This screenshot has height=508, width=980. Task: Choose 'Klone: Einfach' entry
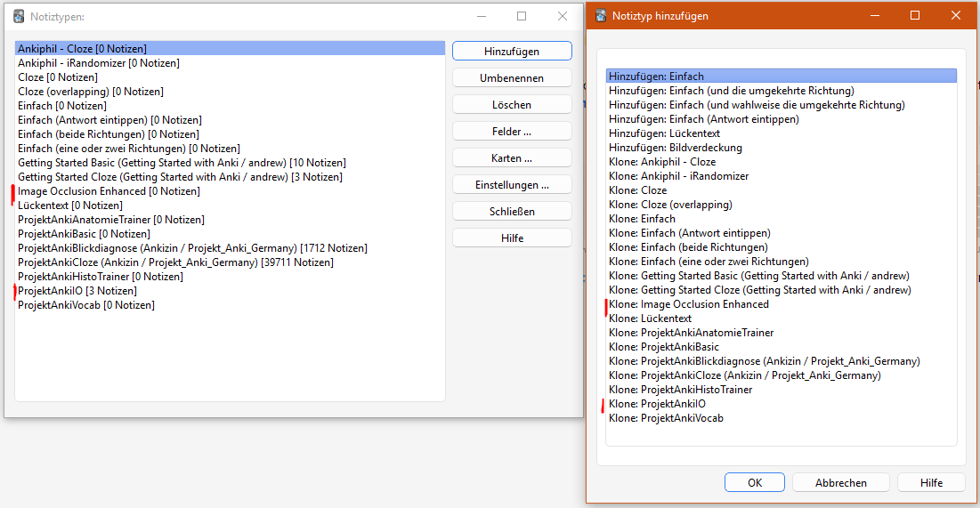click(782, 220)
